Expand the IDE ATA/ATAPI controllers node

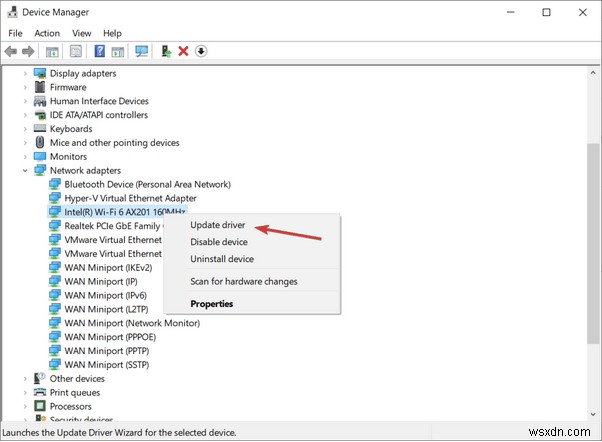pyautogui.click(x=25, y=115)
